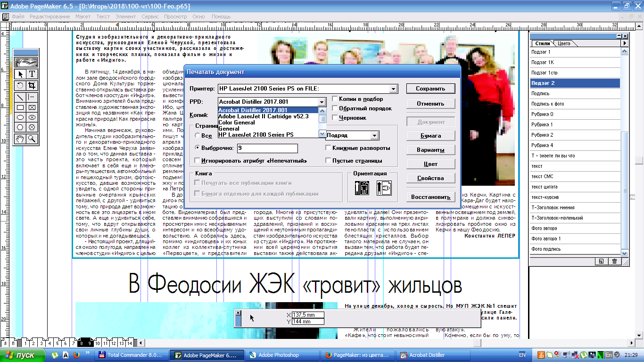Go to page 9 icon

coord(90,343)
